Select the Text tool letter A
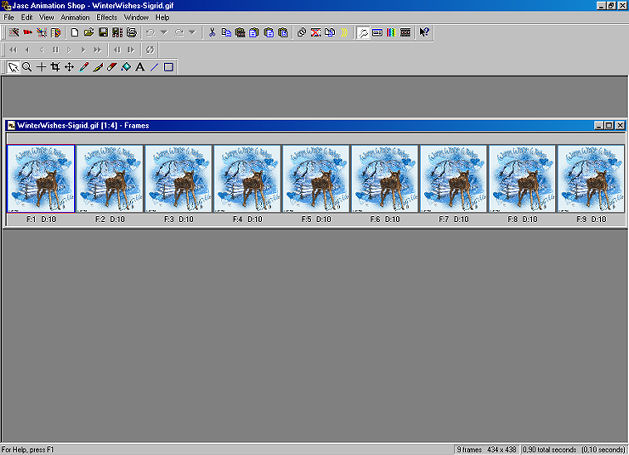 coord(140,67)
